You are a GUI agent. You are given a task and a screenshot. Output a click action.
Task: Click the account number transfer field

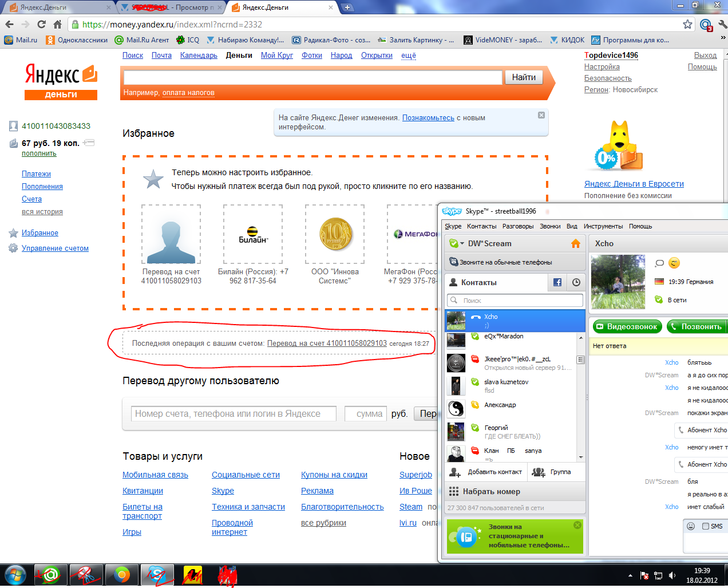234,413
